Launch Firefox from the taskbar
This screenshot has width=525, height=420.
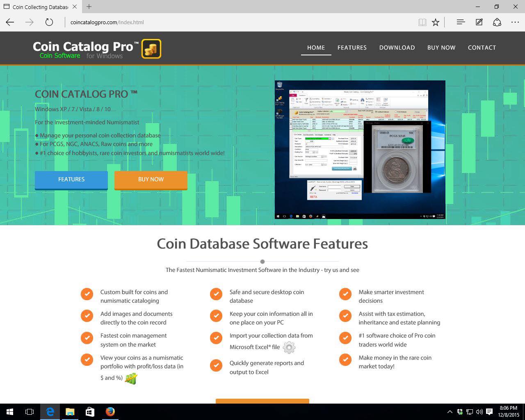tap(110, 412)
